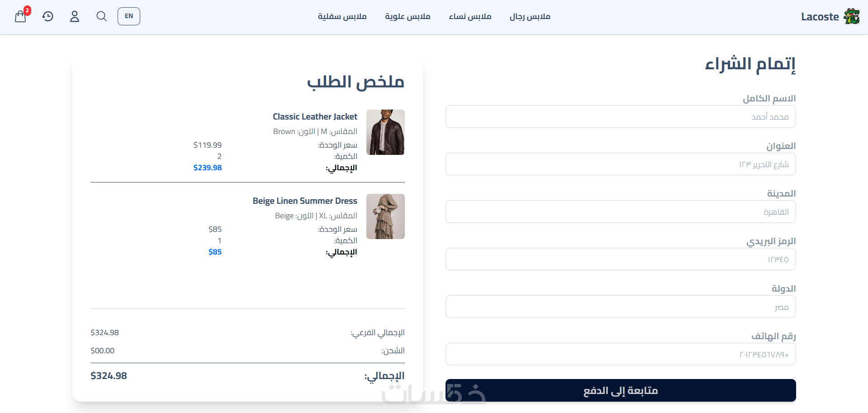Viewport: 868px width, 413px height.
Task: Click the search magnifier icon
Action: 102,16
